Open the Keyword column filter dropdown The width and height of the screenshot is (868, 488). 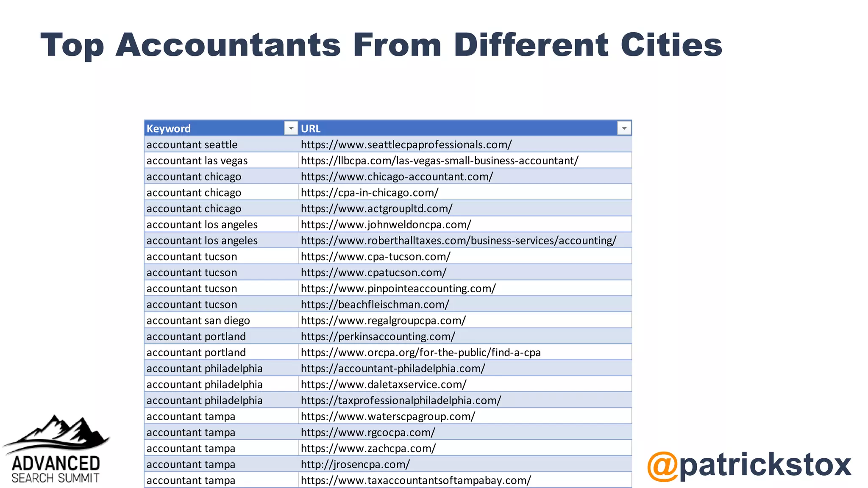point(291,128)
